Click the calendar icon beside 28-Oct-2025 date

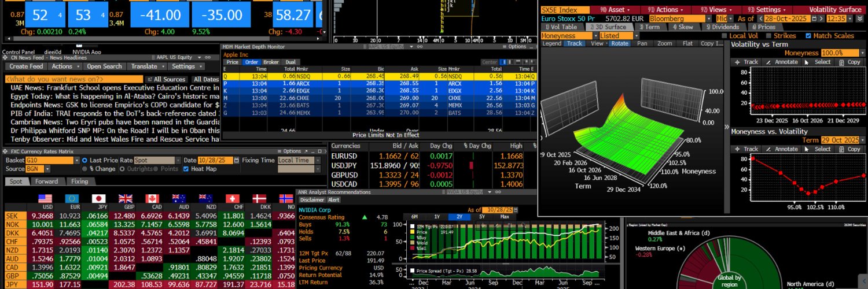[815, 18]
